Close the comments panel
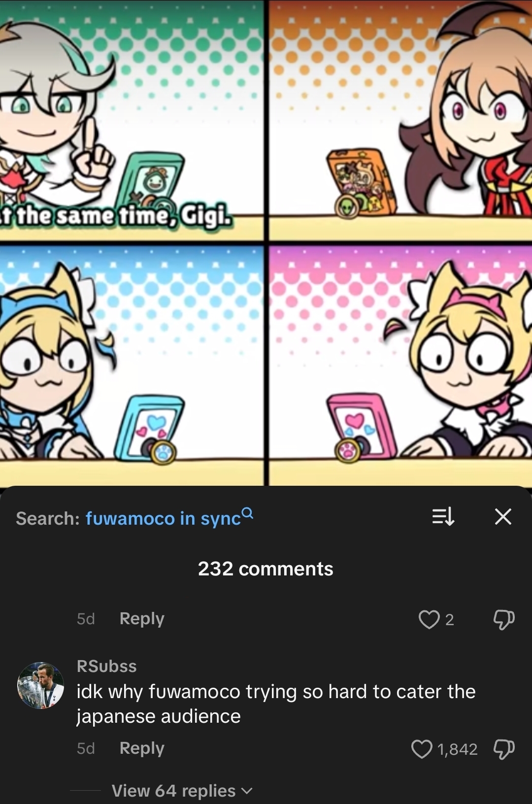Screen dimensions: 532x804 (x=503, y=517)
